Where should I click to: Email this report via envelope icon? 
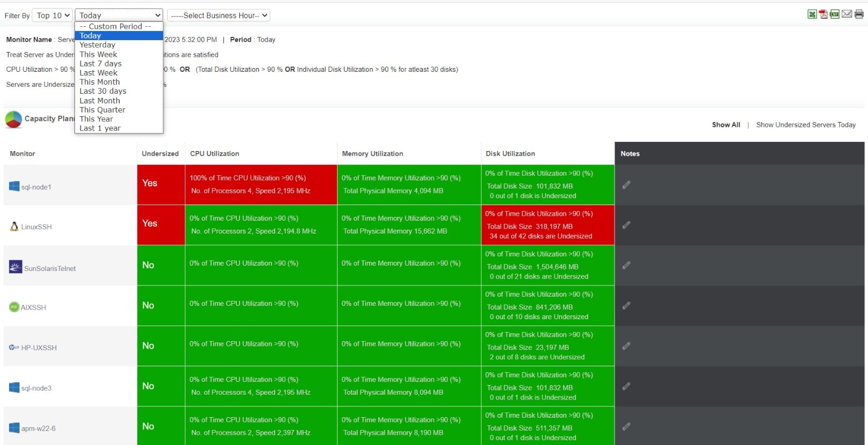[x=847, y=14]
